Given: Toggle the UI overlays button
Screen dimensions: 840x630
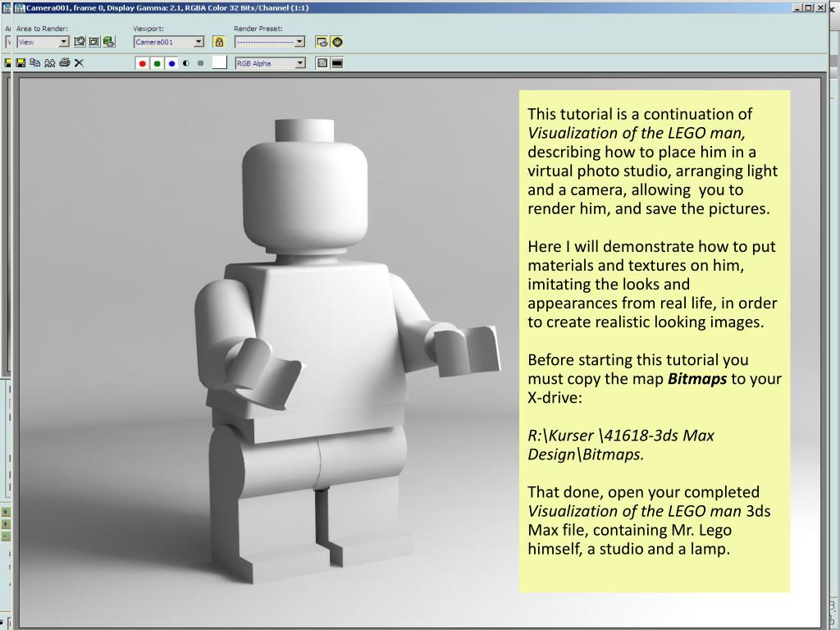Looking at the screenshot, I should (322, 63).
